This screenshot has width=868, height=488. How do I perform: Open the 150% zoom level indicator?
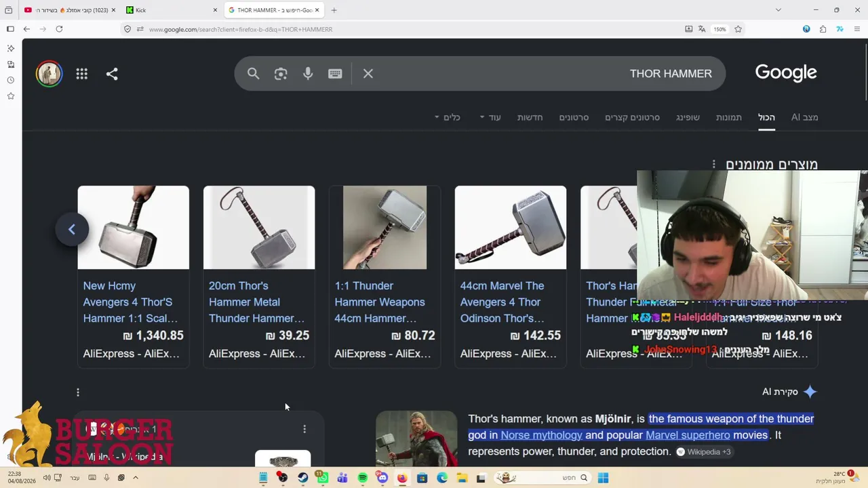coord(719,29)
